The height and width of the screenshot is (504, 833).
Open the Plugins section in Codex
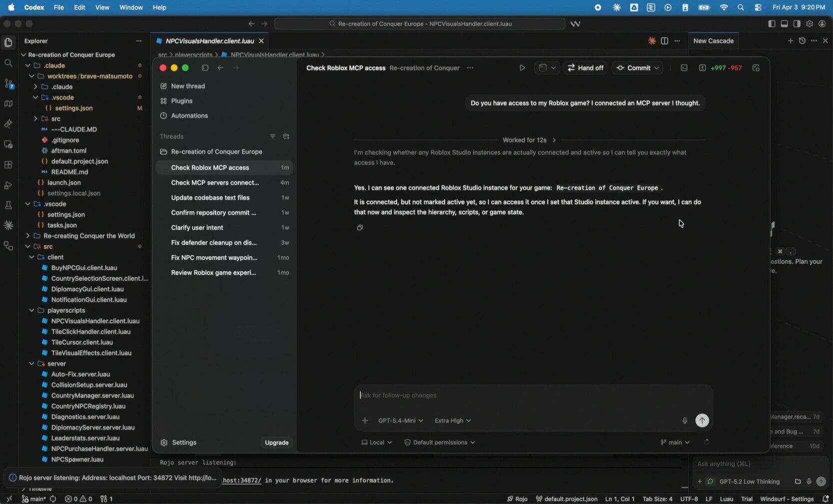[x=176, y=101]
